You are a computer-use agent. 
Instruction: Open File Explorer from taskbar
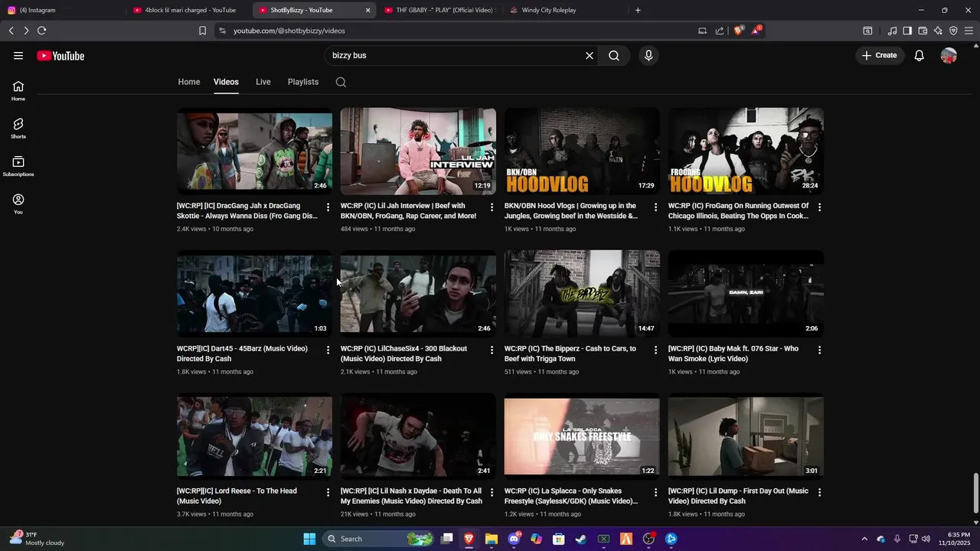click(492, 539)
